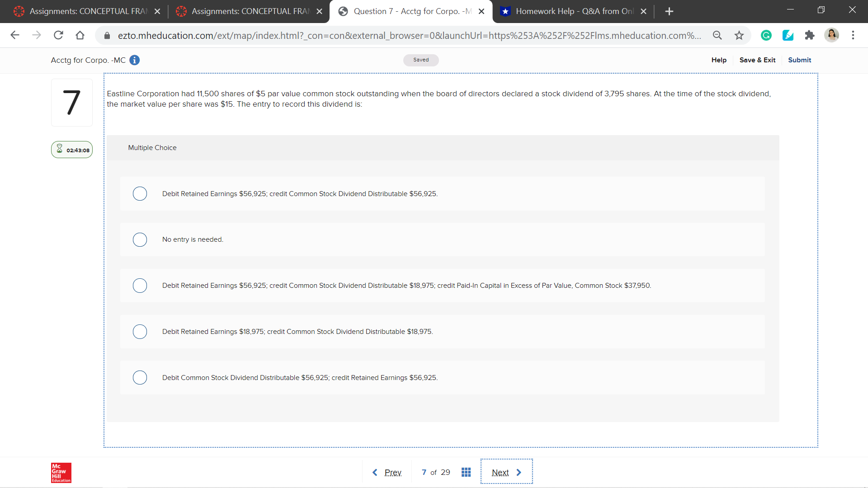Reload the current page

(x=58, y=35)
